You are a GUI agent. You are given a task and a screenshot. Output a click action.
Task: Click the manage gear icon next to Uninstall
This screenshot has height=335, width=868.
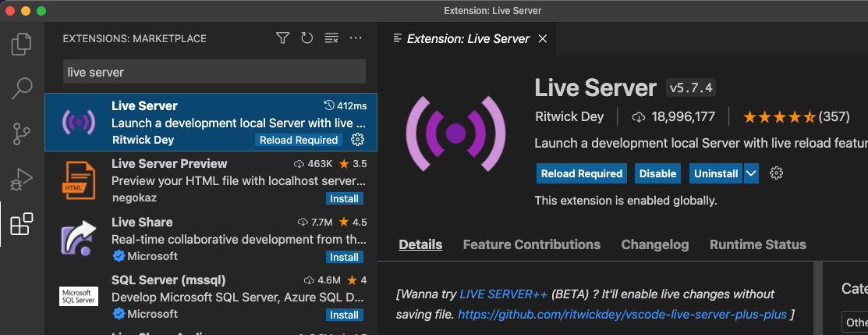tap(776, 173)
